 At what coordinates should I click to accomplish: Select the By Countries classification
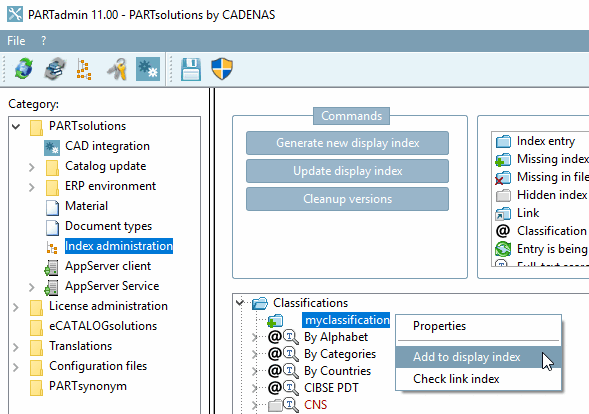pos(337,371)
